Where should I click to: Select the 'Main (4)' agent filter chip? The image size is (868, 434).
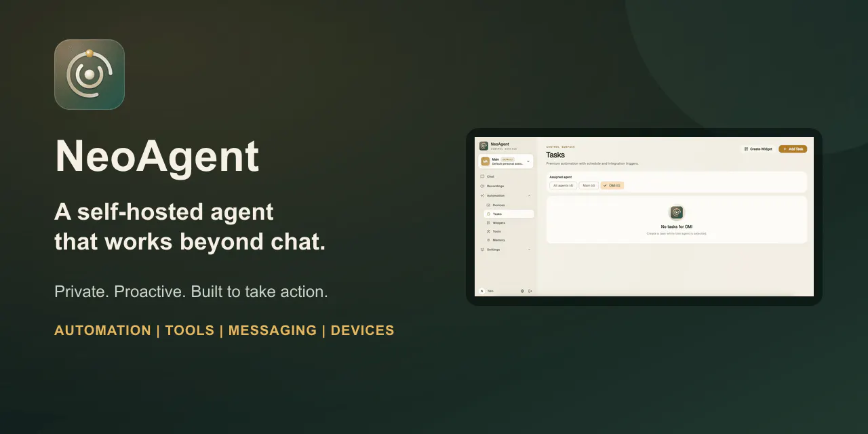point(589,185)
